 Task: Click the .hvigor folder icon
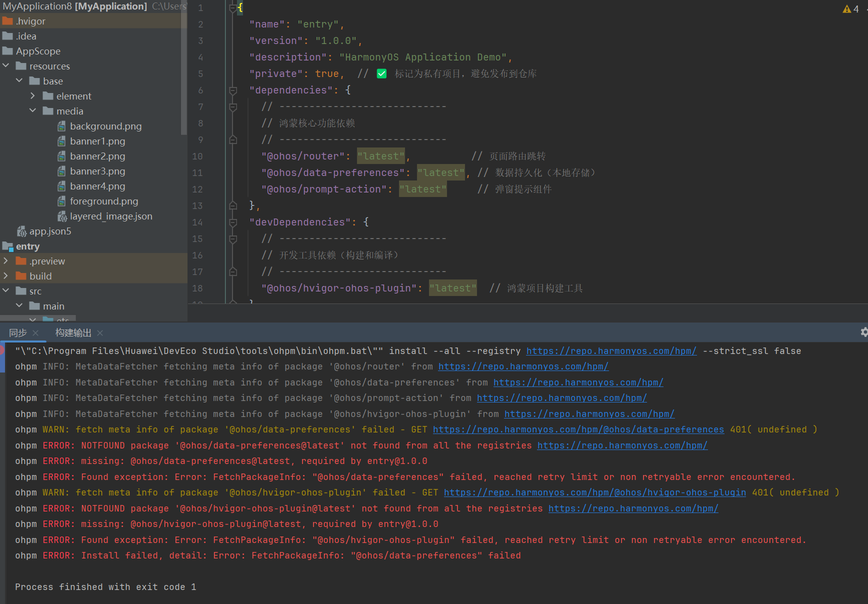(x=7, y=21)
